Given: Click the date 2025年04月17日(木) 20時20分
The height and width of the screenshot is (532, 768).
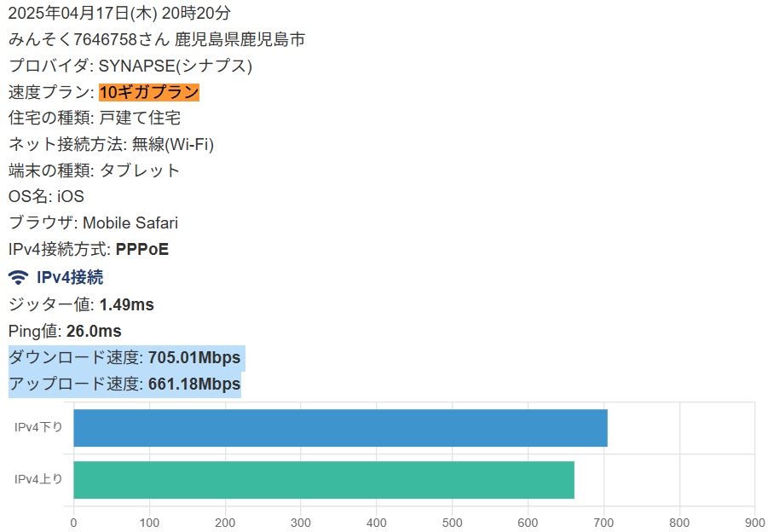Looking at the screenshot, I should [119, 14].
